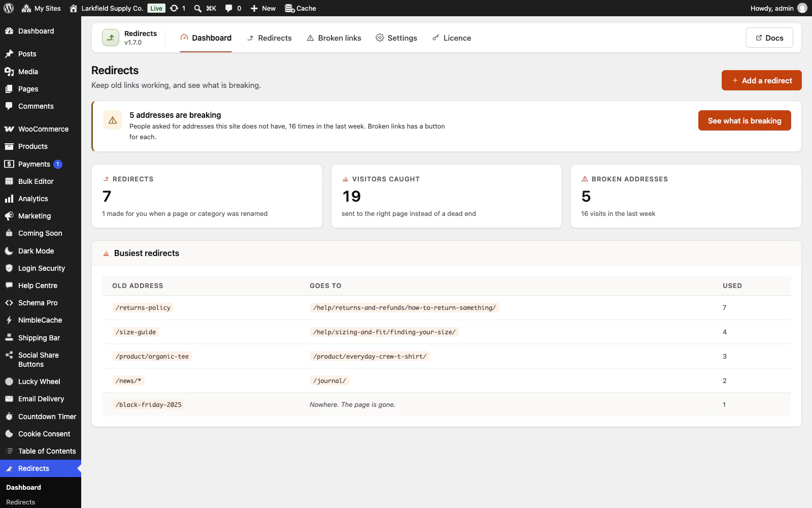Click Add a redirect button
812x508 pixels.
pyautogui.click(x=762, y=80)
